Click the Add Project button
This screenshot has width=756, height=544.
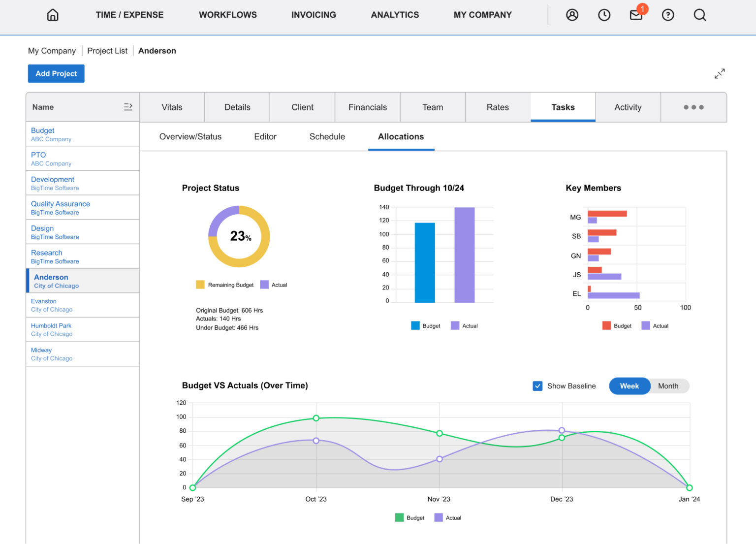[56, 73]
